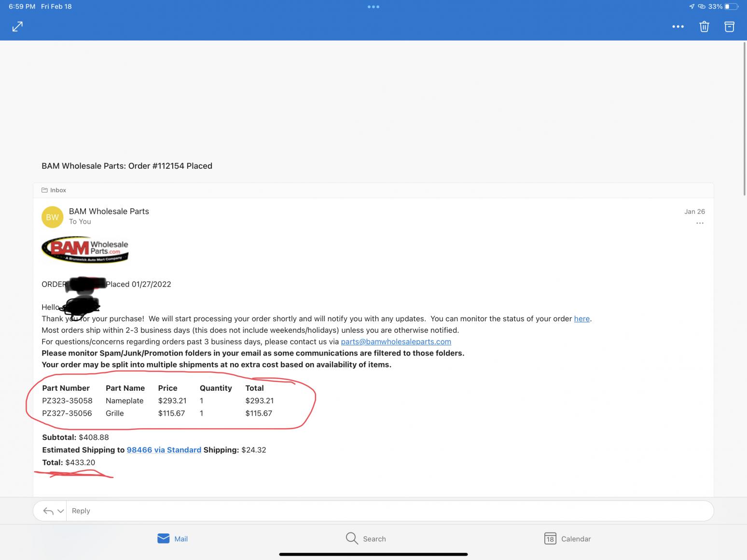Screen dimensions: 747x560
Task: Expand the reply options chevron
Action: tap(60, 511)
